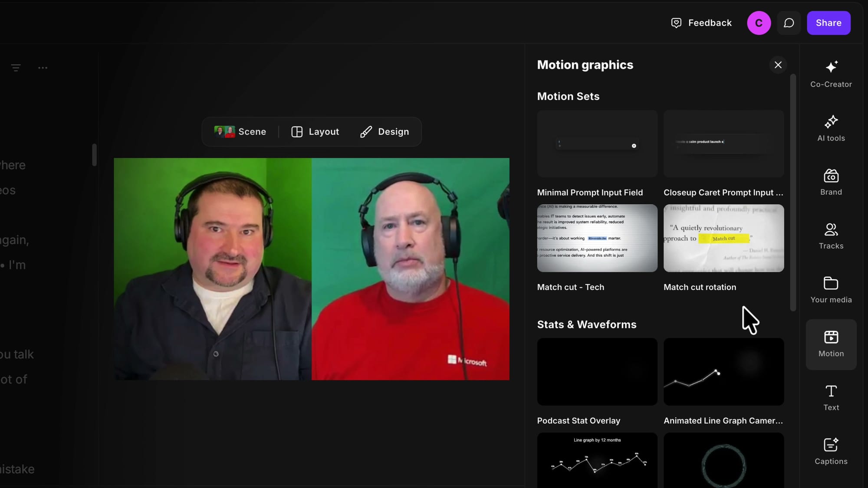Open the Your media folder panel
This screenshot has height=488, width=868.
coord(831,290)
